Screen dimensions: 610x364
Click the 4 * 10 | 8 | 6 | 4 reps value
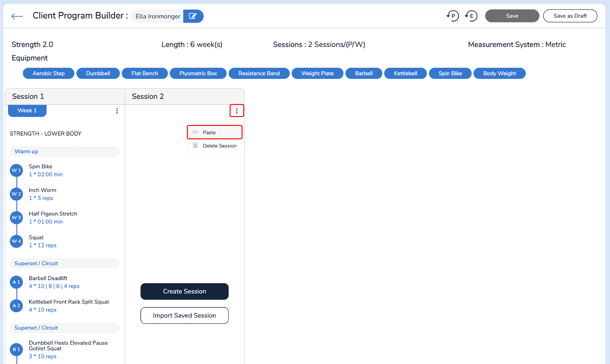coord(54,286)
